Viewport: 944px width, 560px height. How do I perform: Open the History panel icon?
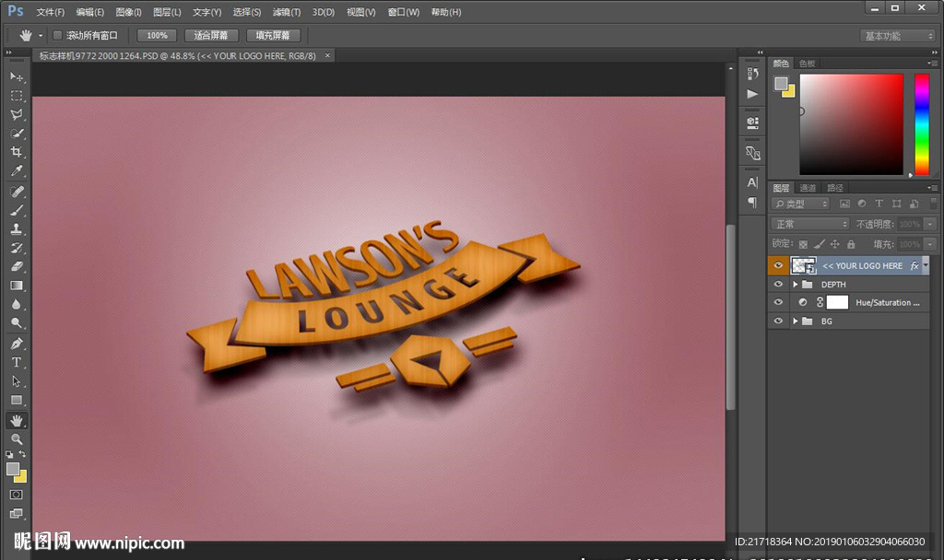752,74
